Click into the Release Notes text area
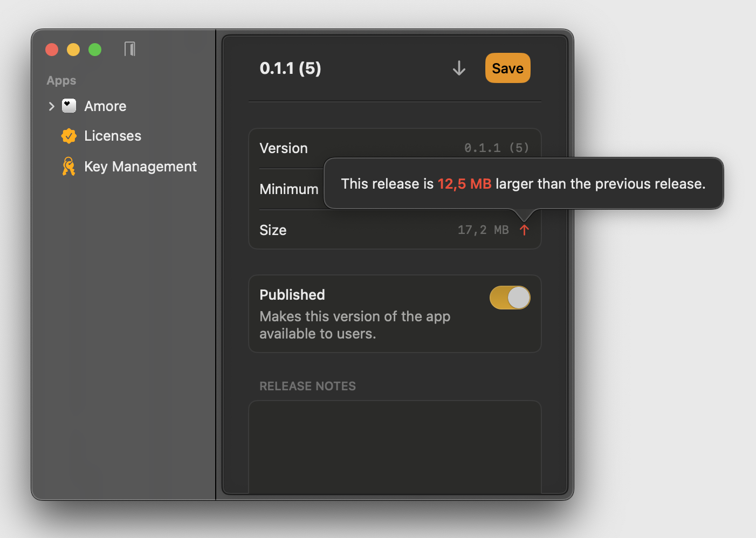Screen dimensions: 756x538 click(395, 446)
